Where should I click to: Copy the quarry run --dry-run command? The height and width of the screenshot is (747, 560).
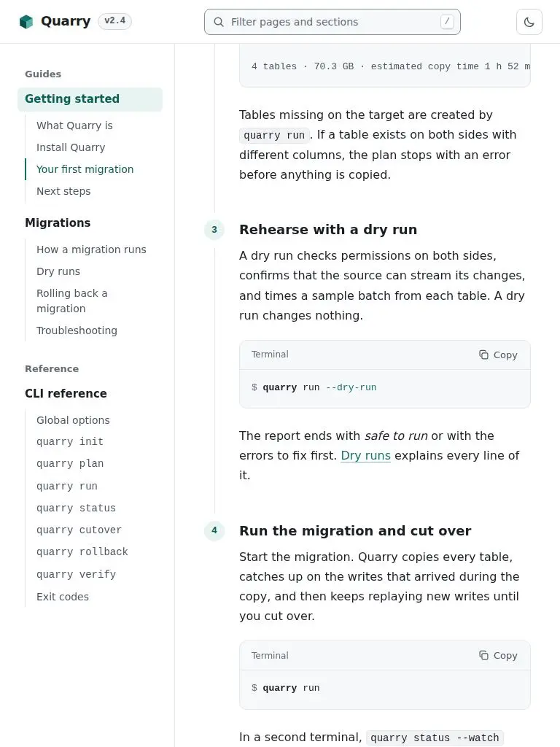tap(498, 355)
